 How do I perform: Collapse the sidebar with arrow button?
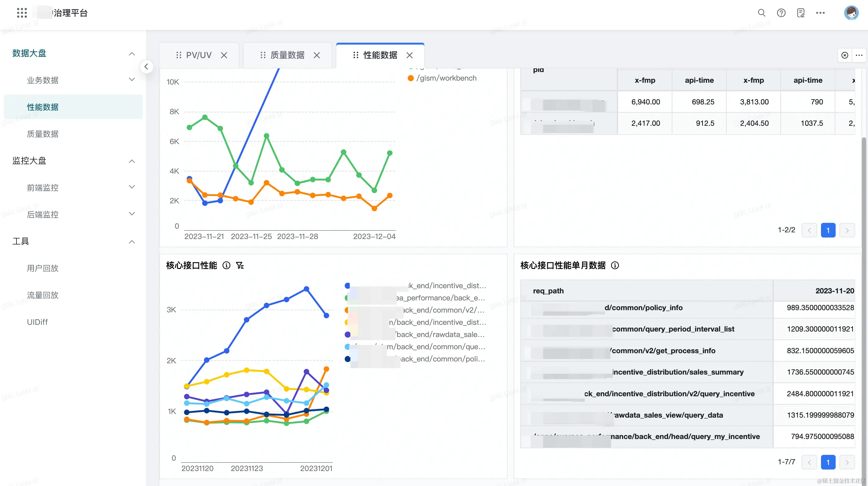[x=146, y=66]
